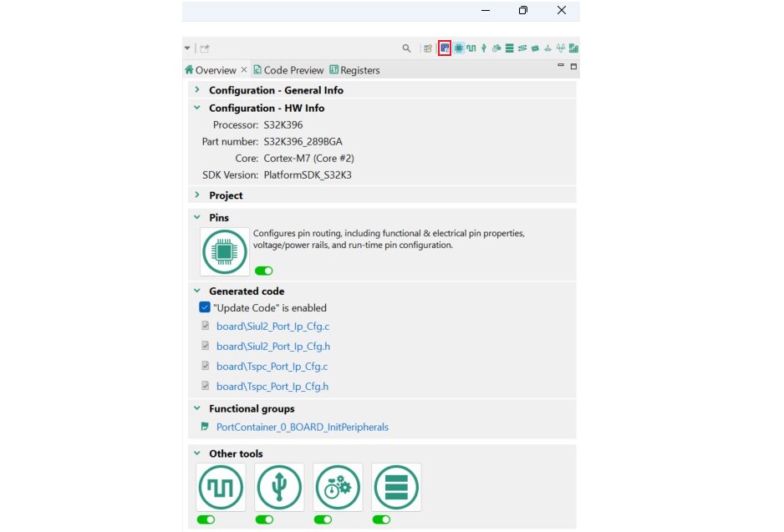Disable the Clocks tool toggle switch
784x532 pixels.
coord(206,519)
